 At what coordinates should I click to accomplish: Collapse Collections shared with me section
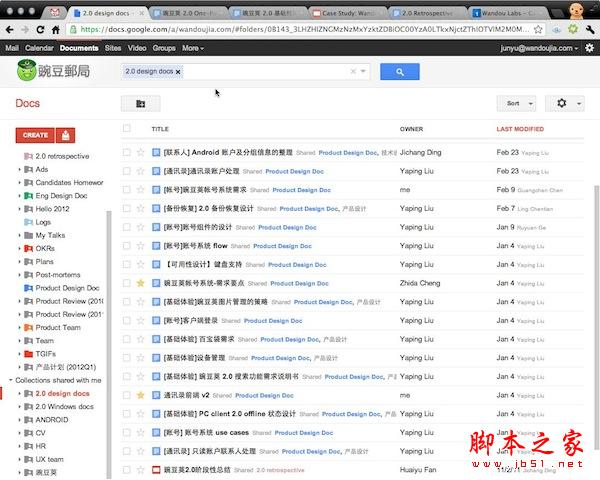(11, 380)
